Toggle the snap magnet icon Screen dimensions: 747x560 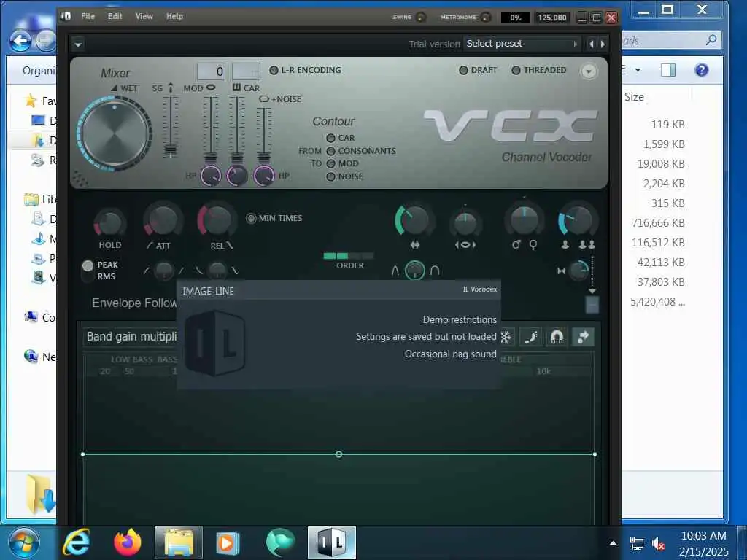tap(557, 337)
